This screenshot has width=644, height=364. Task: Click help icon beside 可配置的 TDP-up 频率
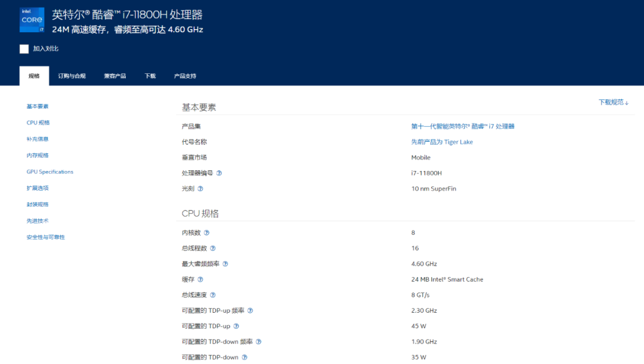click(250, 310)
